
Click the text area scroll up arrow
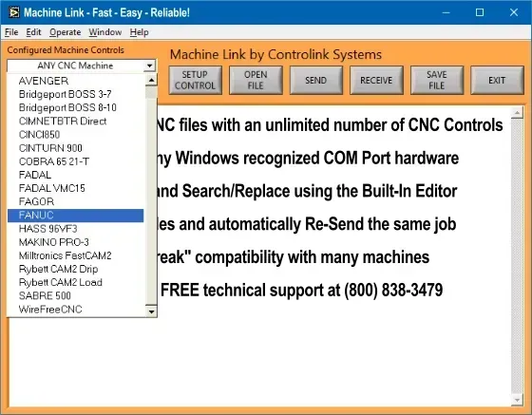tap(517, 112)
